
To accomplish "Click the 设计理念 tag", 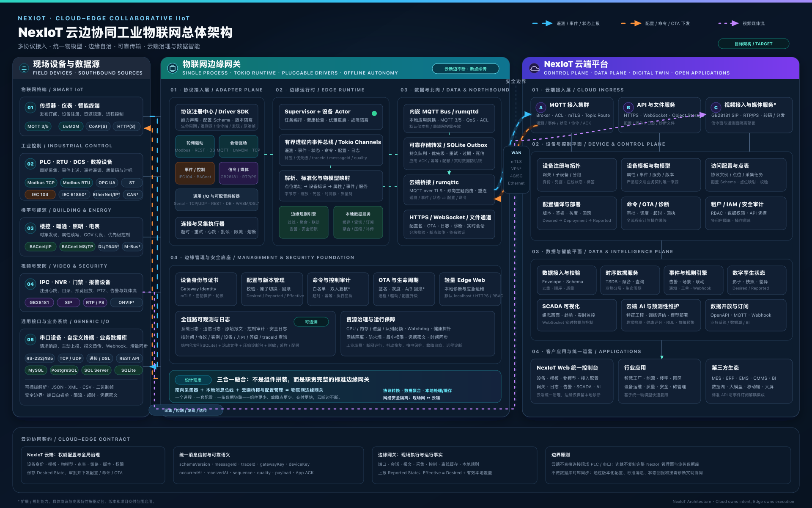I will click(193, 380).
